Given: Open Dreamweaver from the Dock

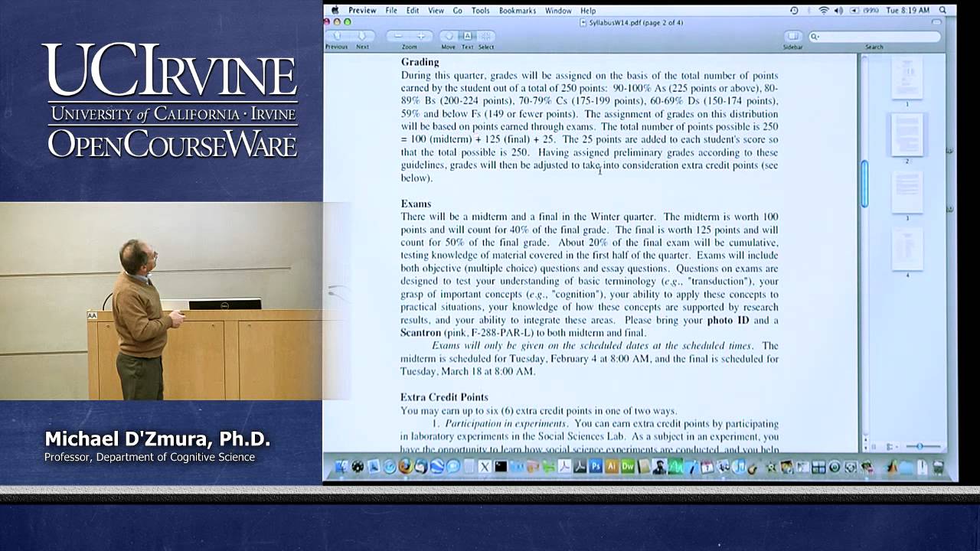Looking at the screenshot, I should point(627,467).
